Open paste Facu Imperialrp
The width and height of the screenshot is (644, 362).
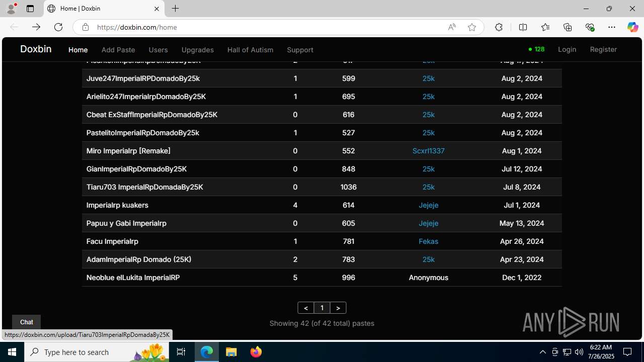click(x=112, y=241)
